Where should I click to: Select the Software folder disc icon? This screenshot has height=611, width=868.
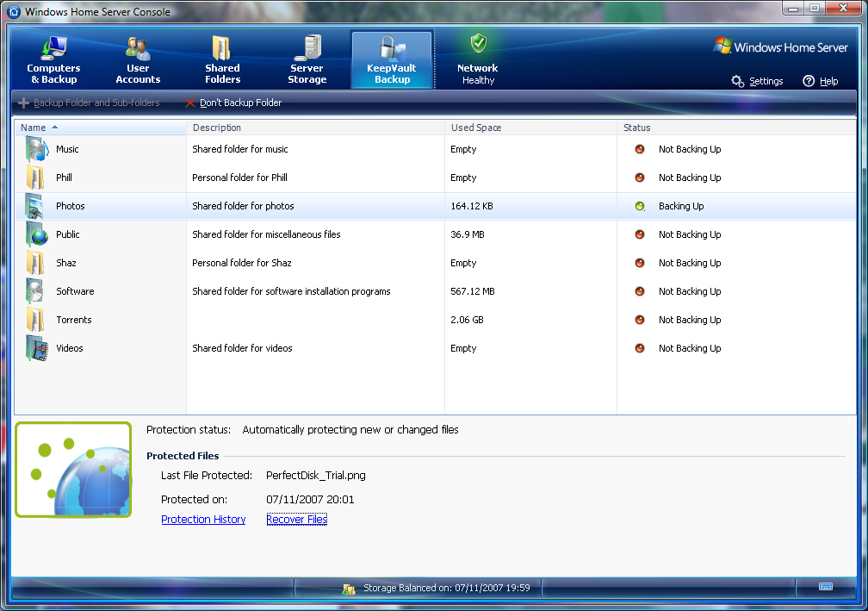click(34, 291)
